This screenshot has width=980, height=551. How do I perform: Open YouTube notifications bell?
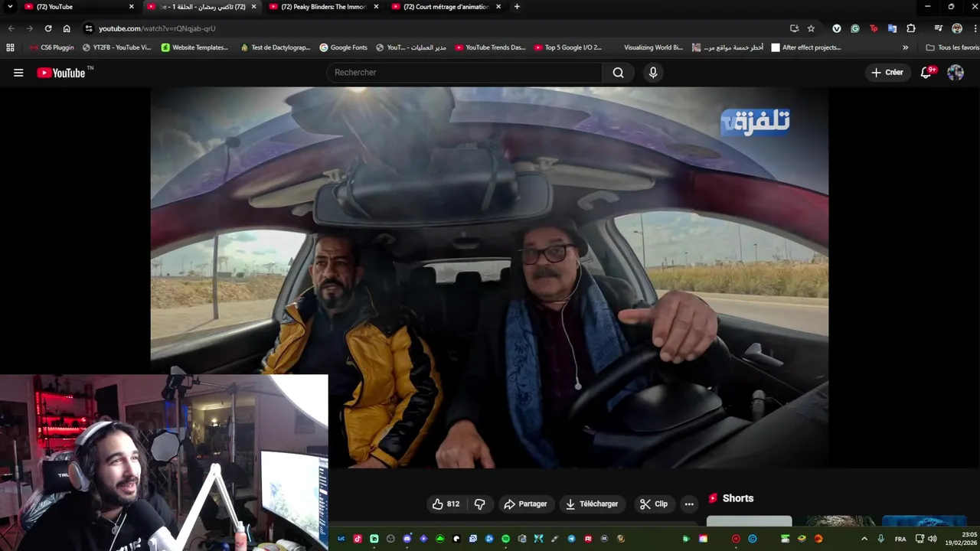(926, 73)
